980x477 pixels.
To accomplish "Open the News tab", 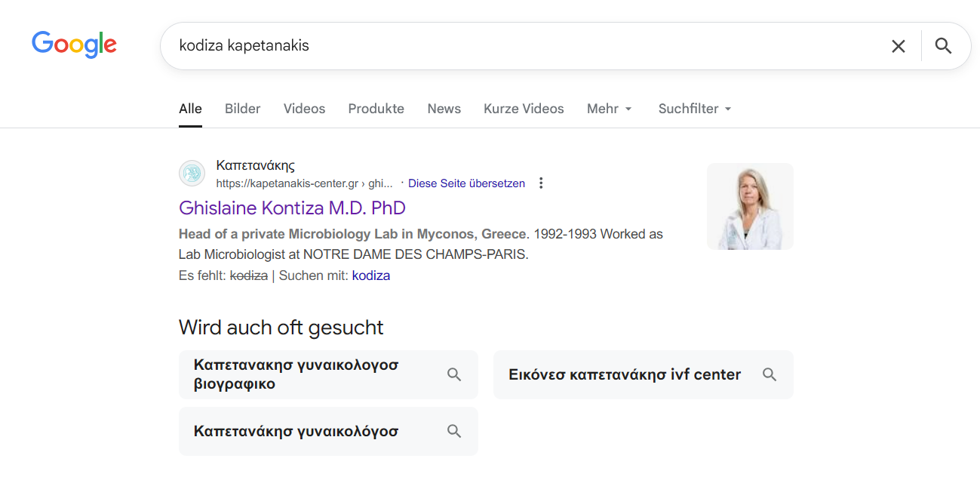I will (444, 109).
